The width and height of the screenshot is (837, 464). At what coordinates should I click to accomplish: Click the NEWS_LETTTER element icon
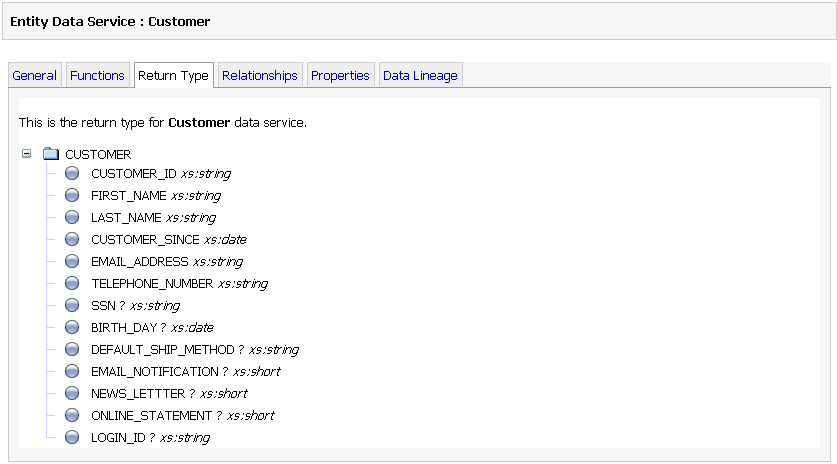(72, 392)
